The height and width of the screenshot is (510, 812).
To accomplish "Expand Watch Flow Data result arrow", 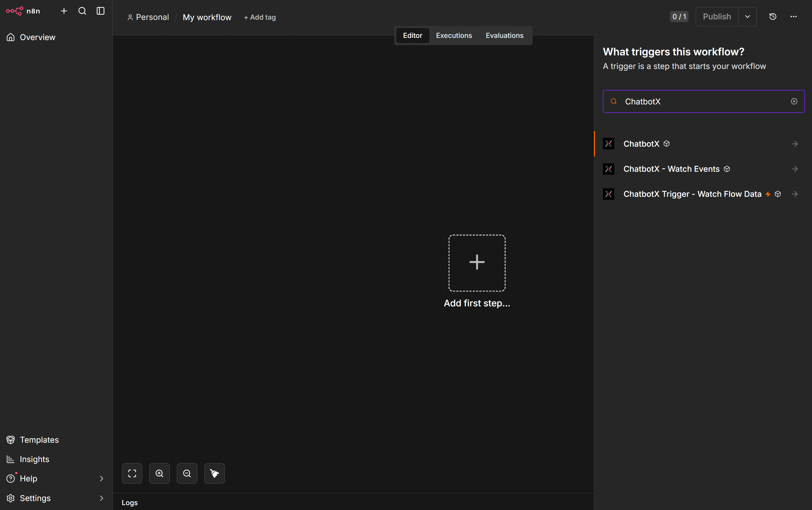I will click(x=795, y=194).
